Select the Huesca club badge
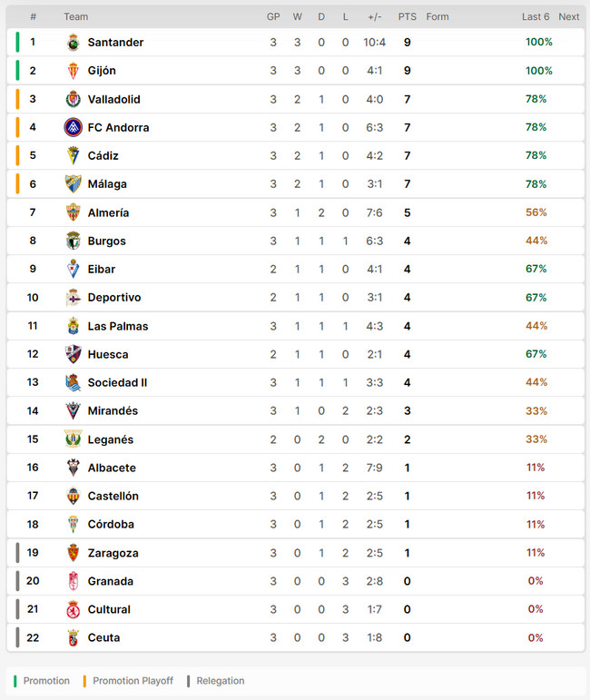This screenshot has height=700, width=590. [74, 354]
